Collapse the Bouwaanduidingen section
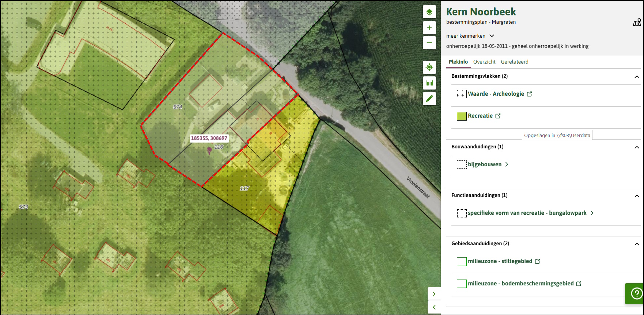Image resolution: width=644 pixels, height=315 pixels. coord(637,147)
